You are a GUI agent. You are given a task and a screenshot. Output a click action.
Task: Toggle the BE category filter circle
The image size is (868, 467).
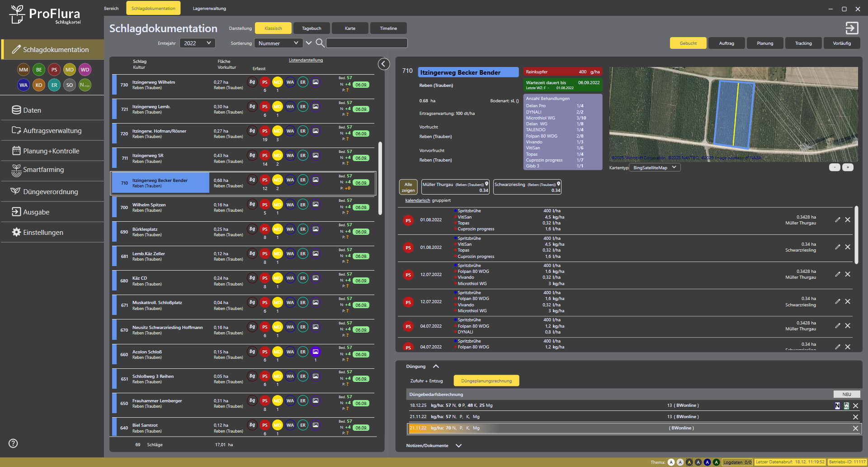pos(39,70)
